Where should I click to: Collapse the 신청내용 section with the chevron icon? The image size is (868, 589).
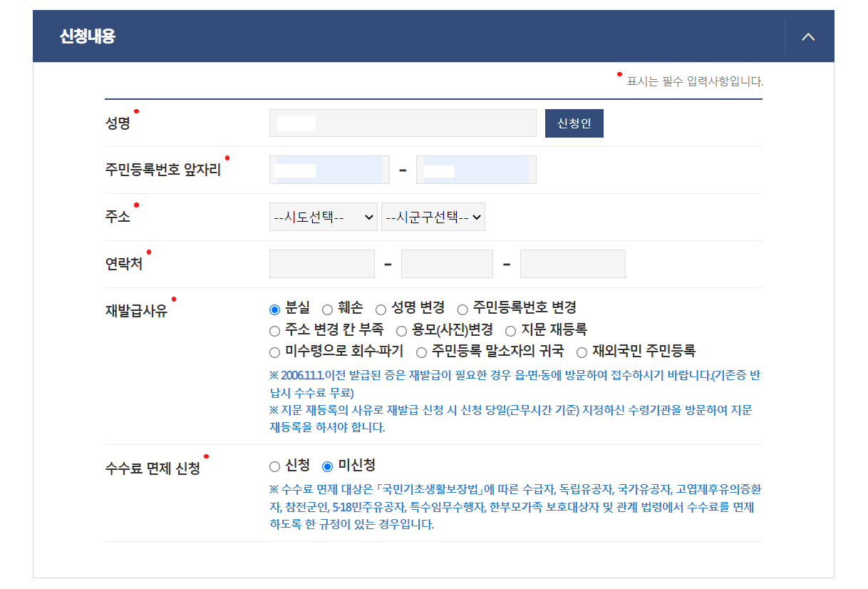click(x=808, y=36)
